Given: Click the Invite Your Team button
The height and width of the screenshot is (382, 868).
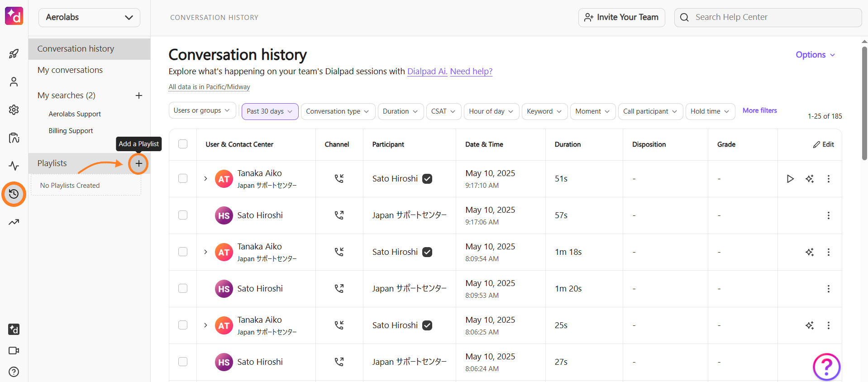Looking at the screenshot, I should coord(621,18).
